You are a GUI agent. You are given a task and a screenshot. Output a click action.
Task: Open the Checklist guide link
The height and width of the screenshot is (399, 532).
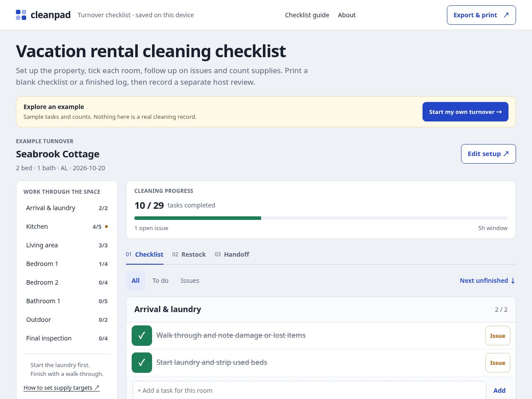point(307,15)
